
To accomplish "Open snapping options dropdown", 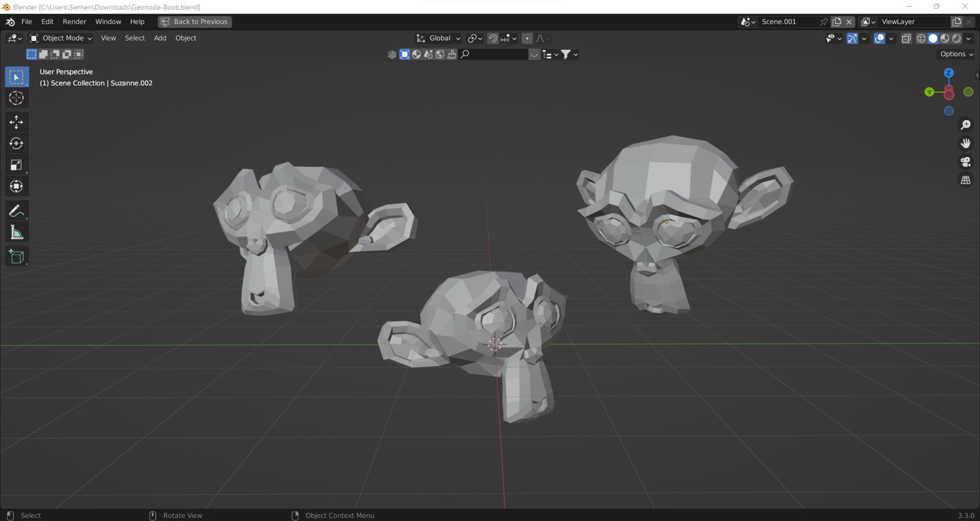I will pyautogui.click(x=509, y=38).
